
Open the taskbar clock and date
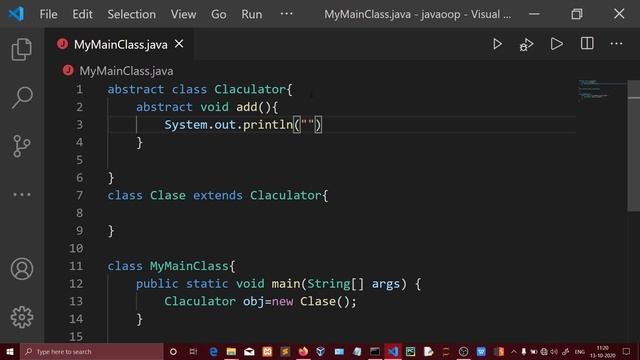(x=603, y=351)
